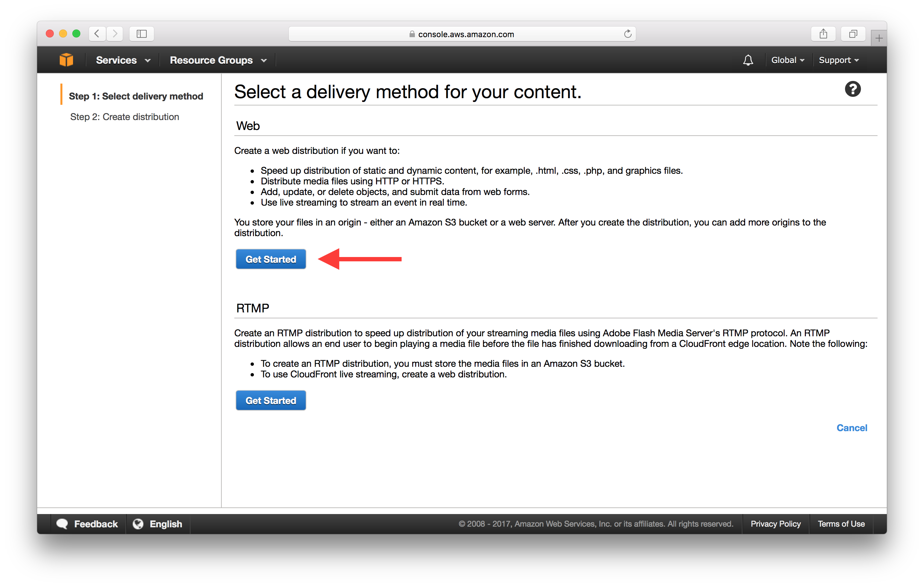The height and width of the screenshot is (587, 924).
Task: Click Web distribution Get Started button
Action: (269, 259)
